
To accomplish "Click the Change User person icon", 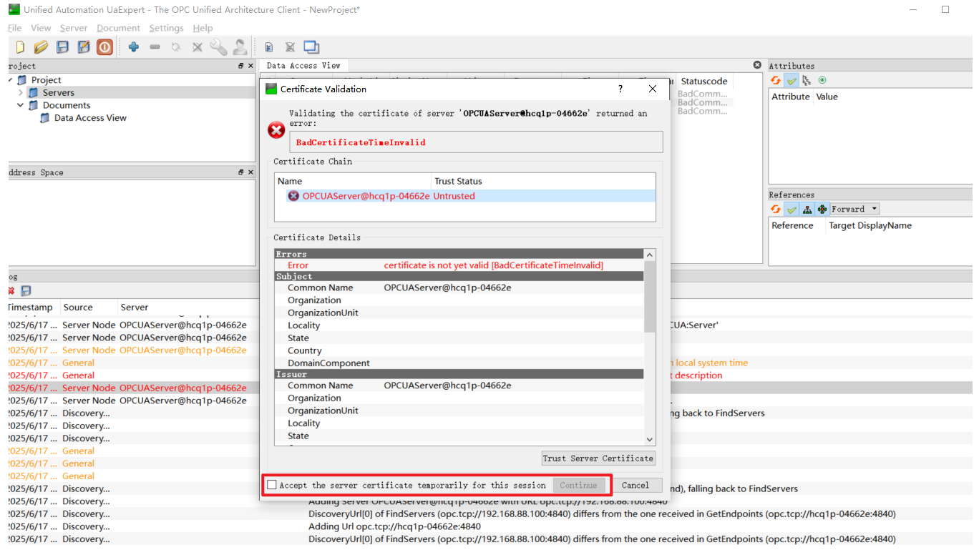I will (x=240, y=47).
